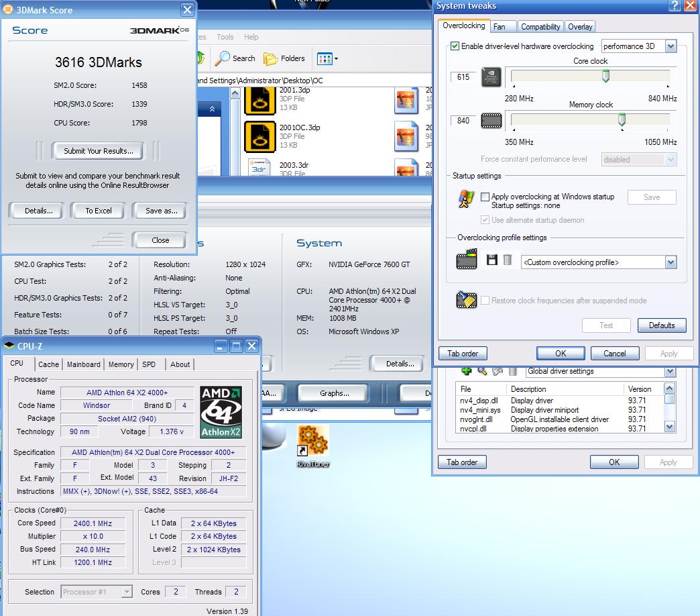Toggle Enable driver-level hardware overclocking checkbox
Screen dimensions: 700x616
tap(455, 46)
